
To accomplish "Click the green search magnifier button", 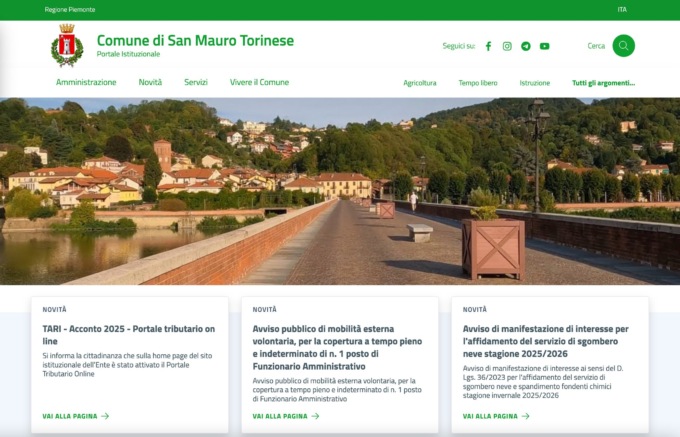I will [x=624, y=46].
